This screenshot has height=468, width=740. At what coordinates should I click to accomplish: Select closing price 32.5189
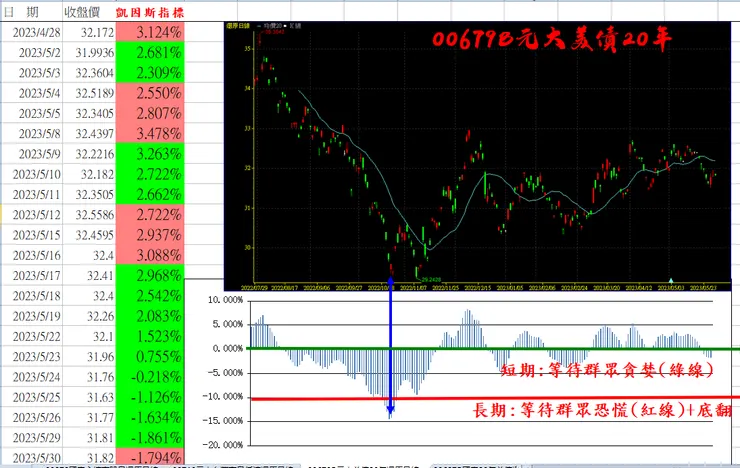coord(89,93)
